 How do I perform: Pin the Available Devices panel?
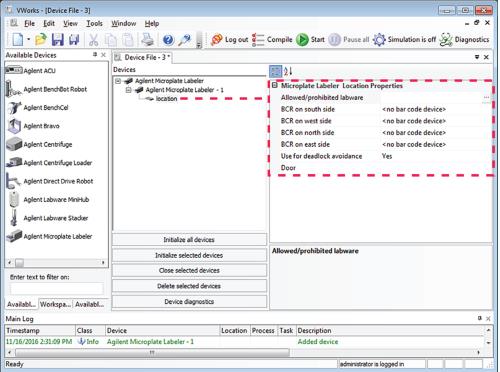click(95, 55)
